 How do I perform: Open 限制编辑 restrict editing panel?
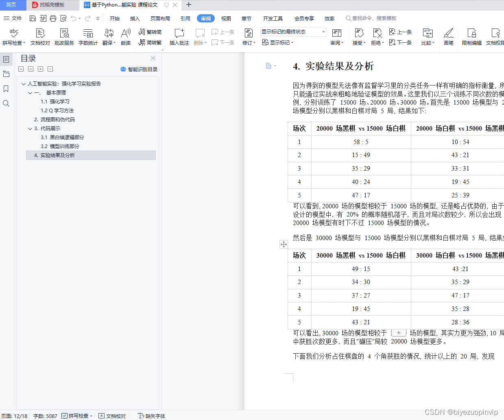tap(471, 37)
